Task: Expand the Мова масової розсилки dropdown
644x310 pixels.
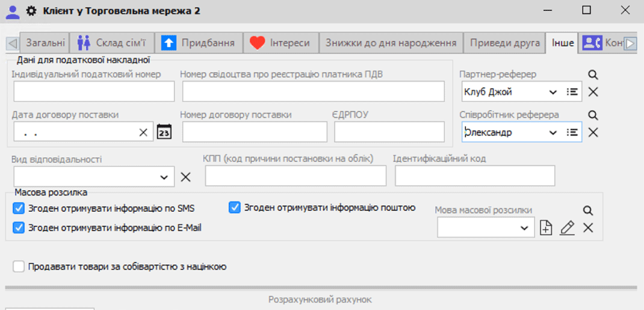Action: (524, 228)
